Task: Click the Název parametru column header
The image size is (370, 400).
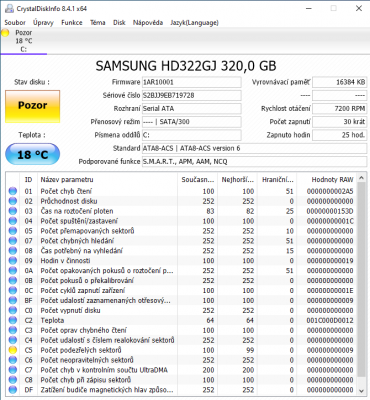Action: (107, 180)
